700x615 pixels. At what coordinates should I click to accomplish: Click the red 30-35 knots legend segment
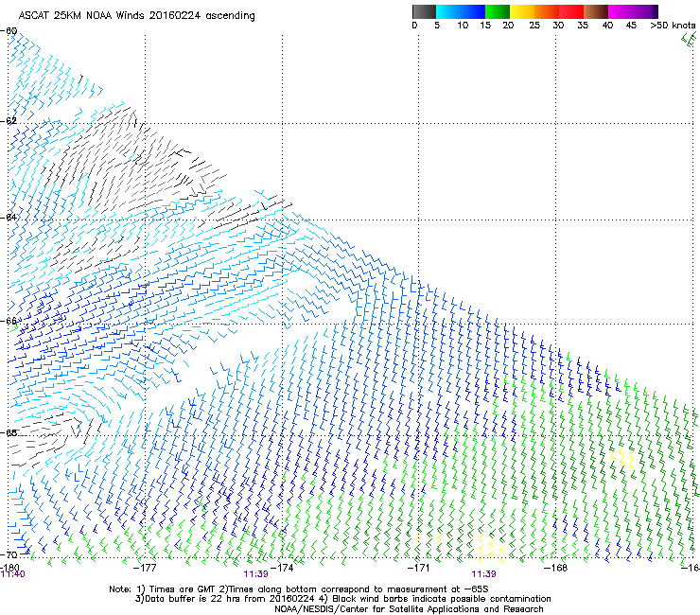point(571,11)
